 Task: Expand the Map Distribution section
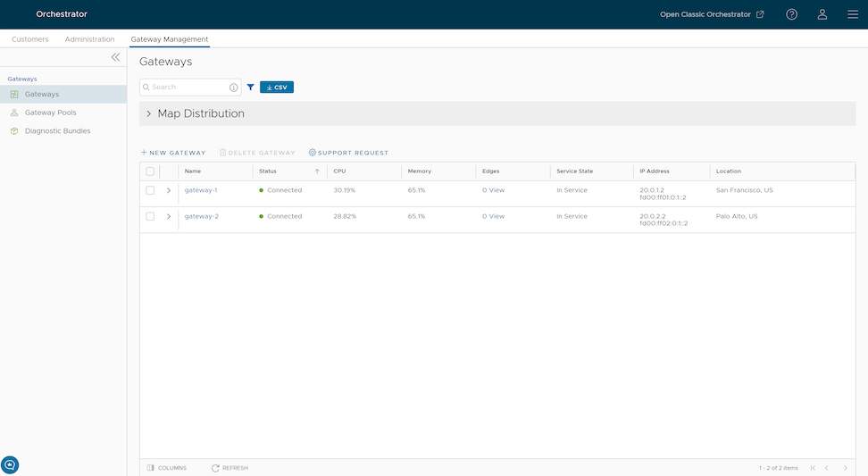148,114
